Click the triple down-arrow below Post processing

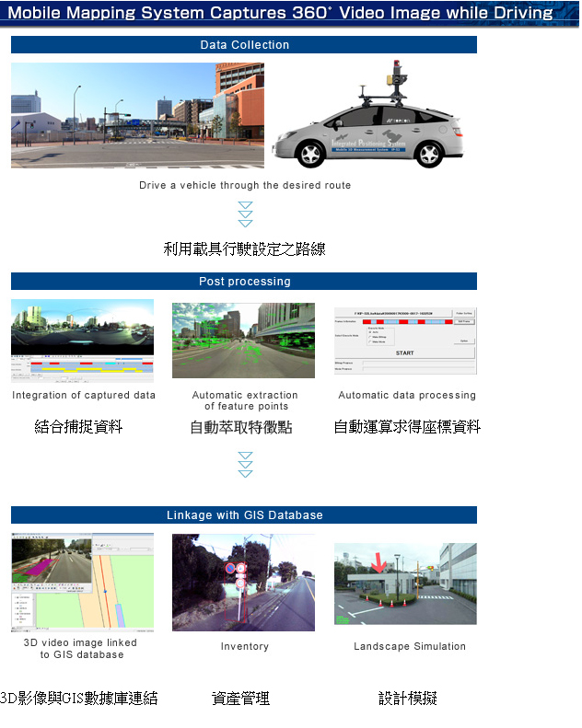pos(245,465)
